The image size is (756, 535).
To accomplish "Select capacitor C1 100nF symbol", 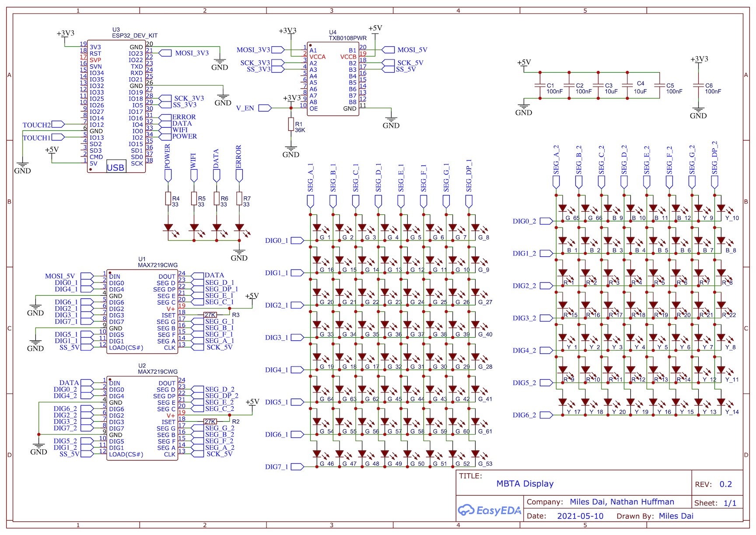I will (x=540, y=85).
